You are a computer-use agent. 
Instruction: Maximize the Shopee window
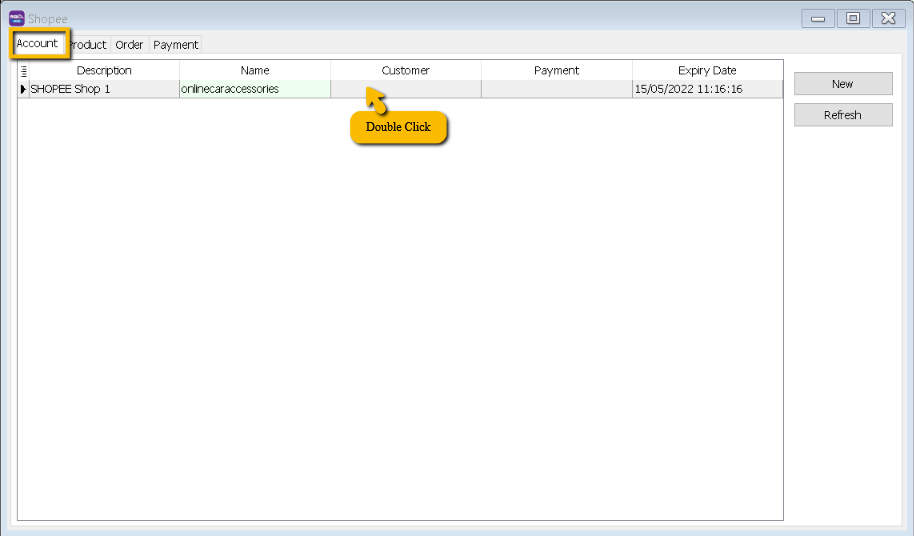pos(853,18)
